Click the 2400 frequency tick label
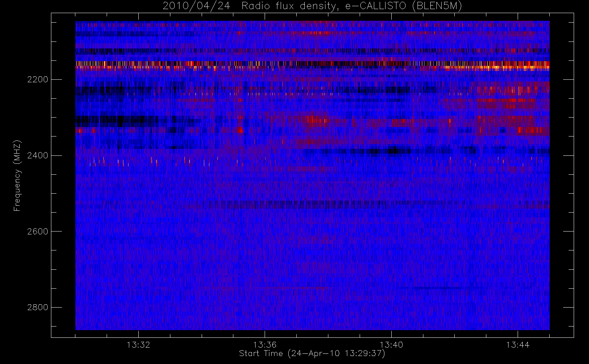Screen dimensions: 589x364 (x=37, y=155)
